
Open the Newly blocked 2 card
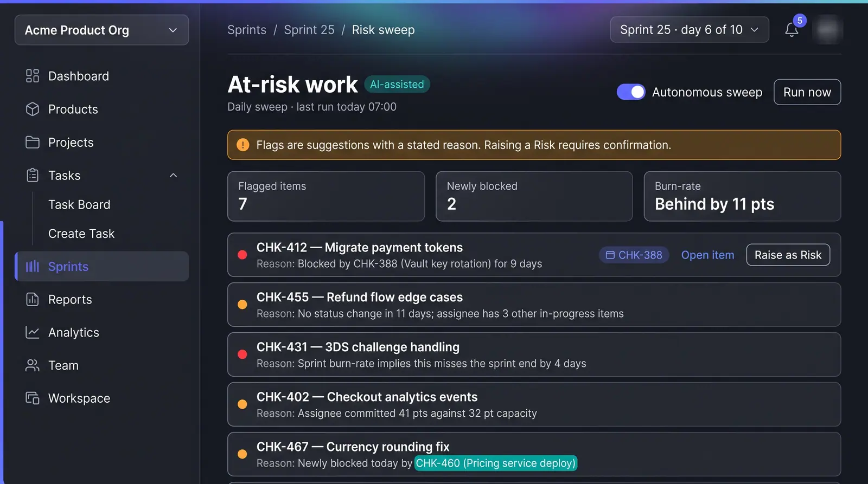coord(534,196)
